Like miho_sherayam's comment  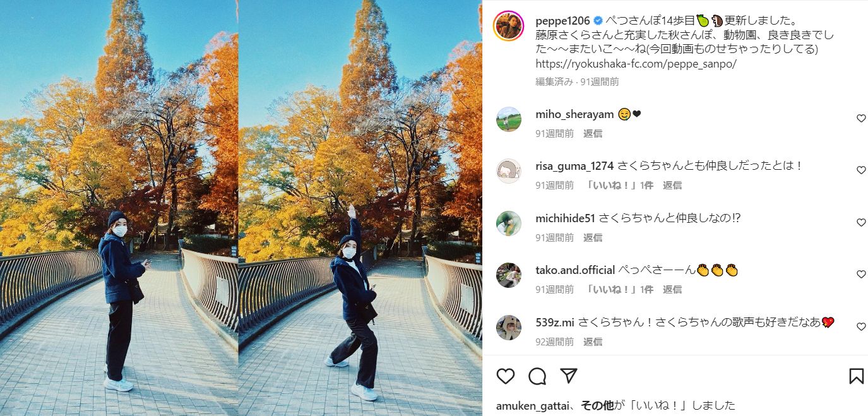(861, 118)
